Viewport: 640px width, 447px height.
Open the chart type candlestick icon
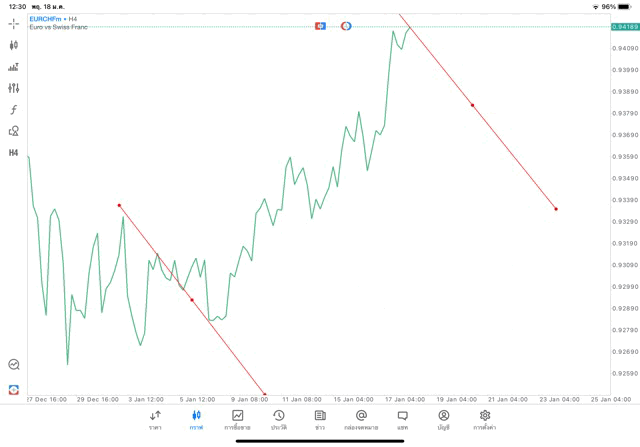[13, 45]
